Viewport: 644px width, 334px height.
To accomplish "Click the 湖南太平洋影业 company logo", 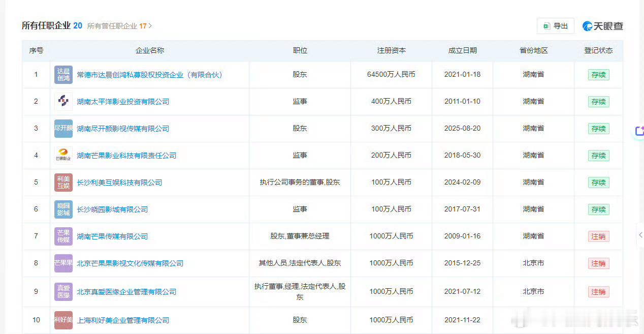I will (x=63, y=101).
